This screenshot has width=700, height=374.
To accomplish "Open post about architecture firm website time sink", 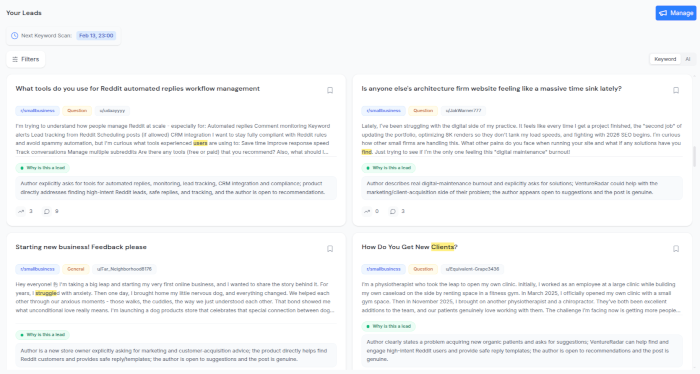I will 492,88.
